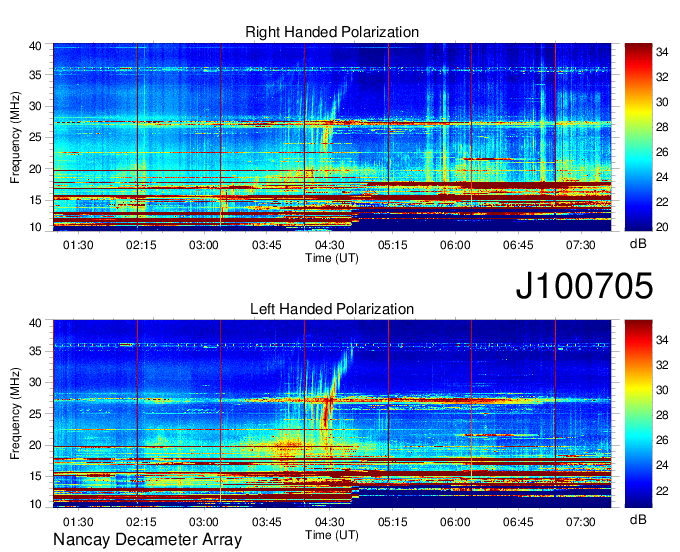Image resolution: width=680 pixels, height=552 pixels.
Task: Click the Right Handed Polarization title
Action: tap(332, 32)
